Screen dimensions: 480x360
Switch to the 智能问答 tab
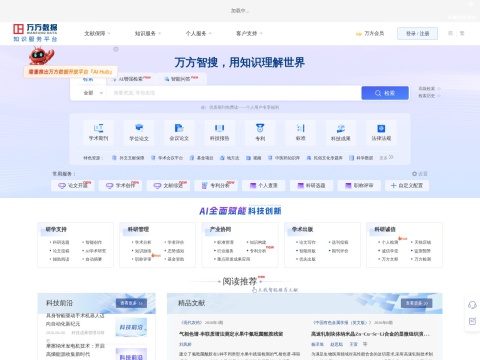pos(181,79)
